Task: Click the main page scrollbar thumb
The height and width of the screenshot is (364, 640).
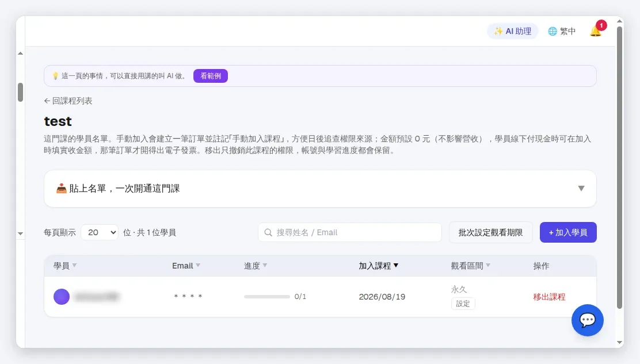Action: tap(620, 167)
